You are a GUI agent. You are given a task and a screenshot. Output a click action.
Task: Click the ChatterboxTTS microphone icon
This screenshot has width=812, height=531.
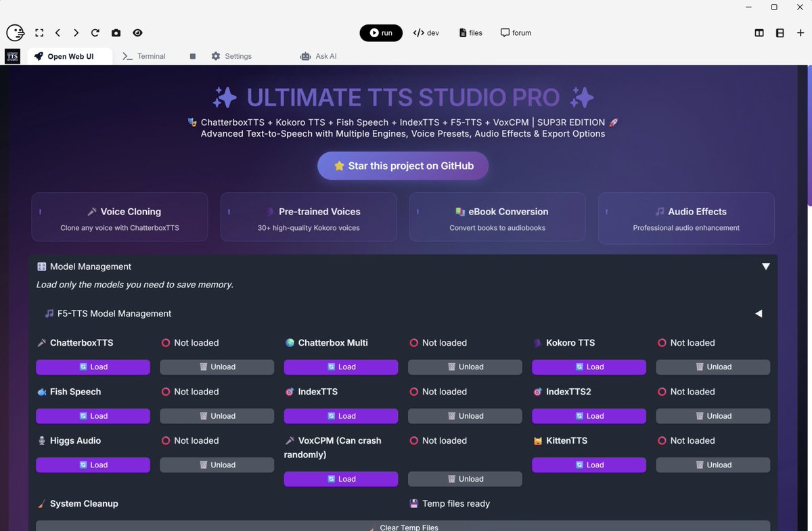[42, 343]
